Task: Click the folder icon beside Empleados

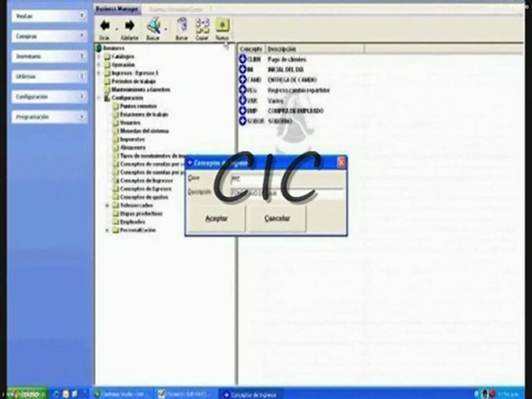Action: coord(116,222)
